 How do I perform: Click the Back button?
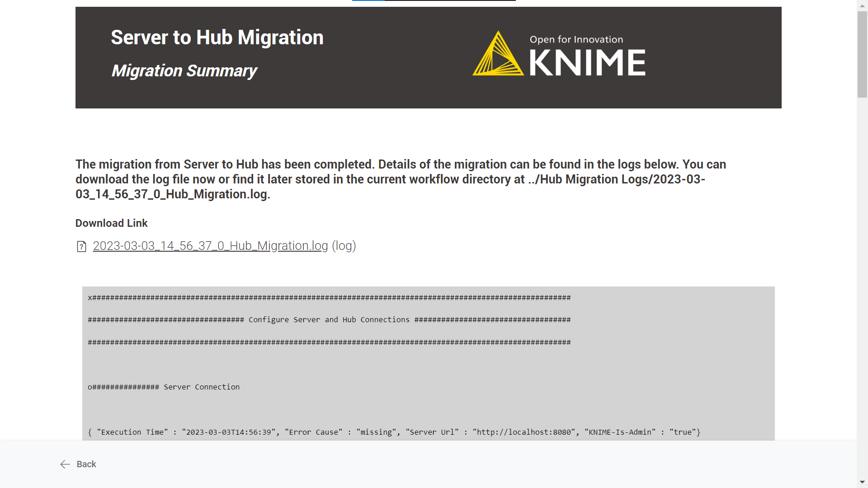78,464
